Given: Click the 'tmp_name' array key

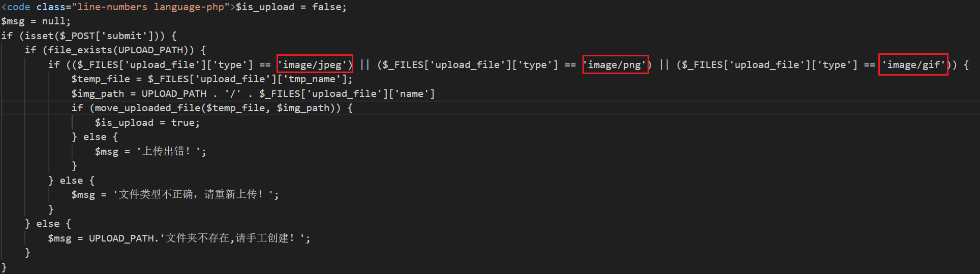Looking at the screenshot, I should (312, 79).
